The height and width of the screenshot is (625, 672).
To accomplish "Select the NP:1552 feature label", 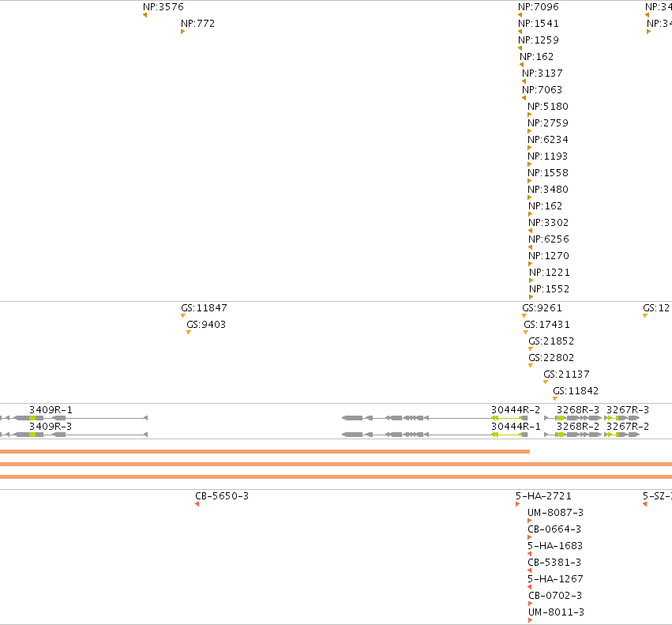I will [550, 289].
